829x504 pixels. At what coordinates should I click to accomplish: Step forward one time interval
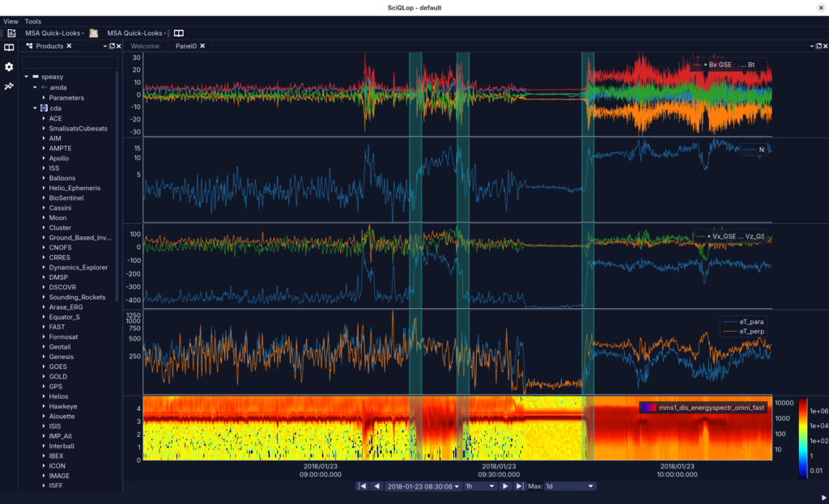click(505, 486)
